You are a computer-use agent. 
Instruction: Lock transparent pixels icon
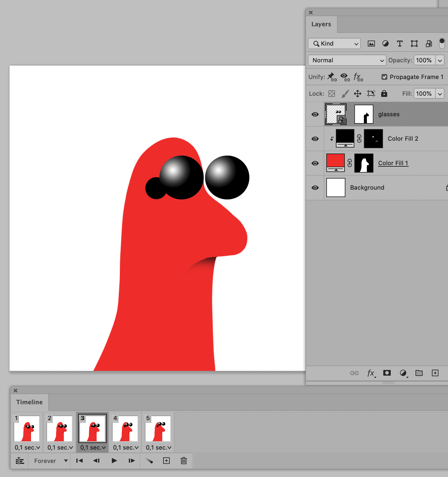click(x=332, y=94)
